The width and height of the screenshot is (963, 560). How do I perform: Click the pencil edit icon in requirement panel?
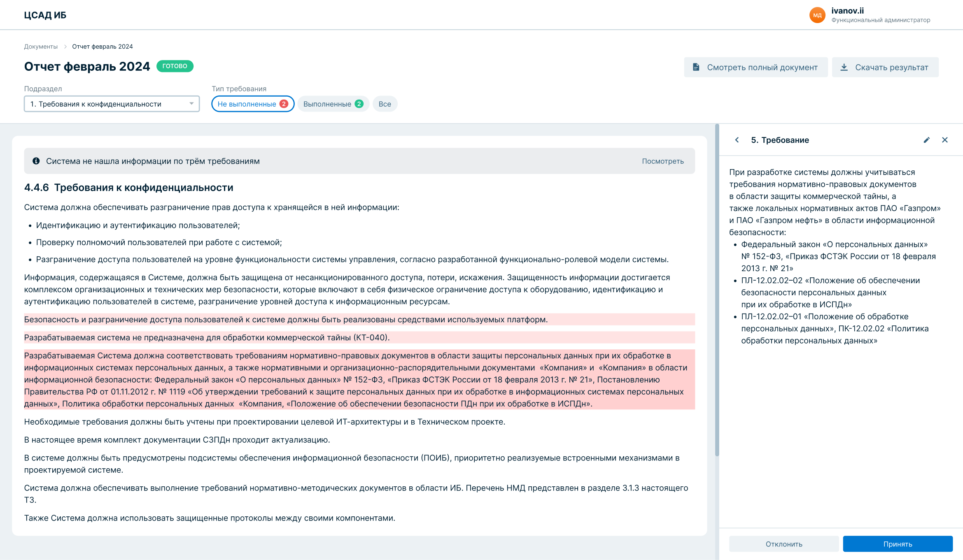click(926, 140)
